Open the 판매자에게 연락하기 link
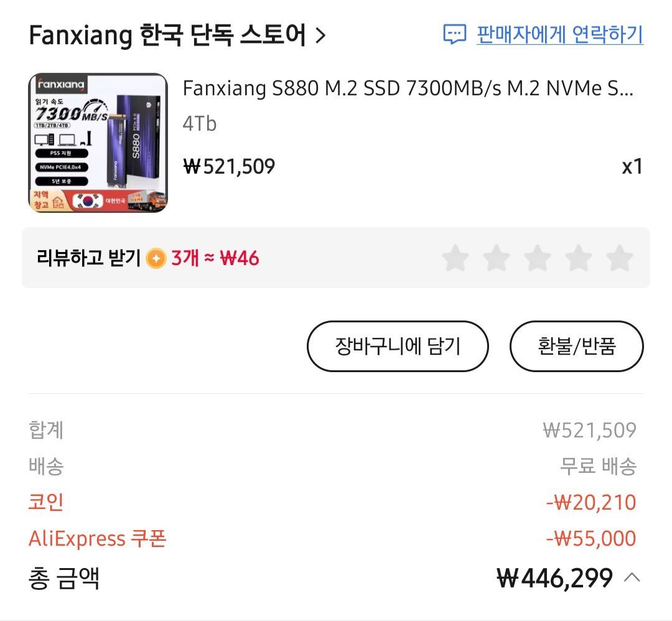672x621 pixels. point(559,34)
